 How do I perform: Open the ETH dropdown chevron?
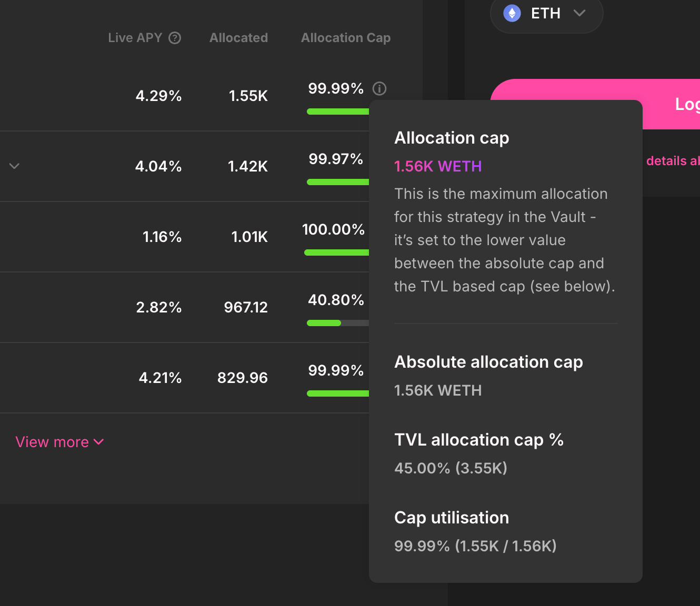pos(579,13)
